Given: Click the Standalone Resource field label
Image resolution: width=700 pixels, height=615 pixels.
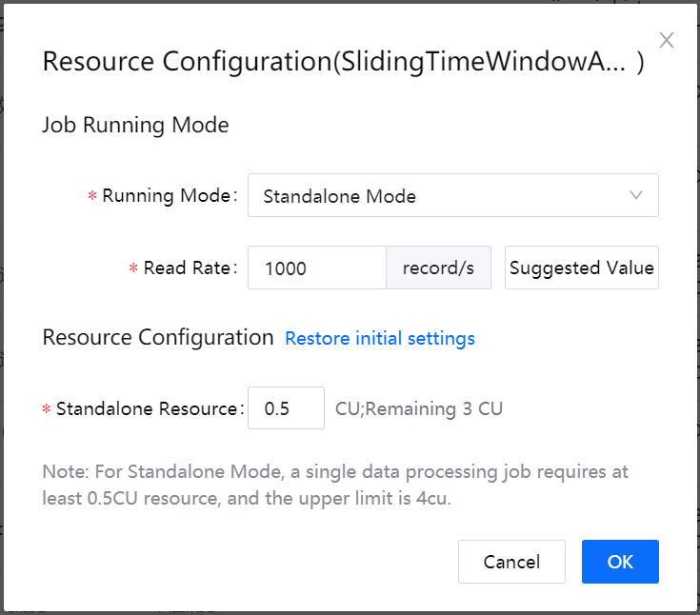Looking at the screenshot, I should (x=147, y=409).
